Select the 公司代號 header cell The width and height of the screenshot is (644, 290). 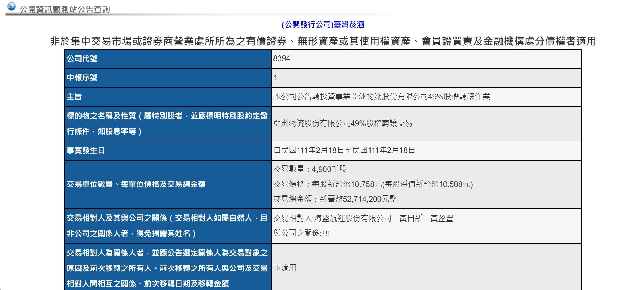(168, 59)
